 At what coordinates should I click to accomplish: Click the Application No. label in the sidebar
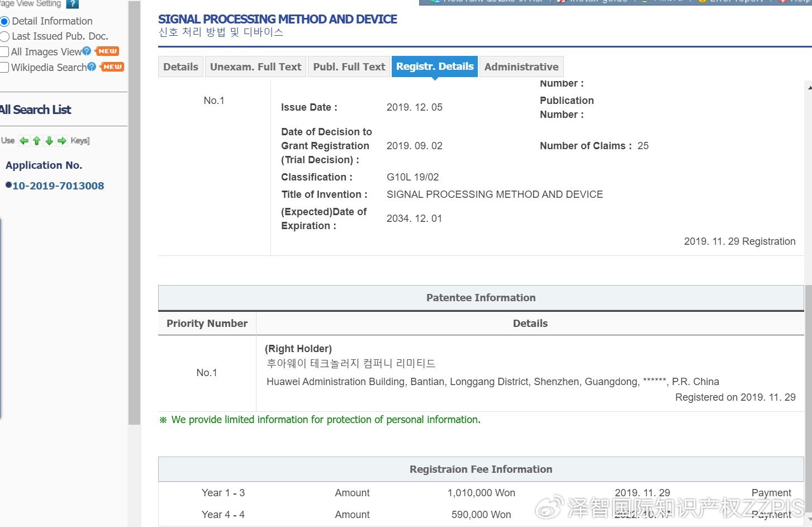[44, 165]
